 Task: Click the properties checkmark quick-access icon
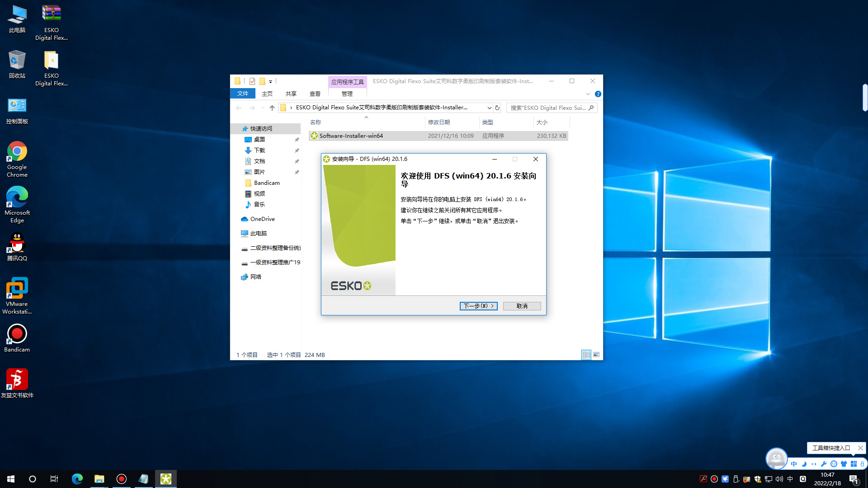[252, 81]
